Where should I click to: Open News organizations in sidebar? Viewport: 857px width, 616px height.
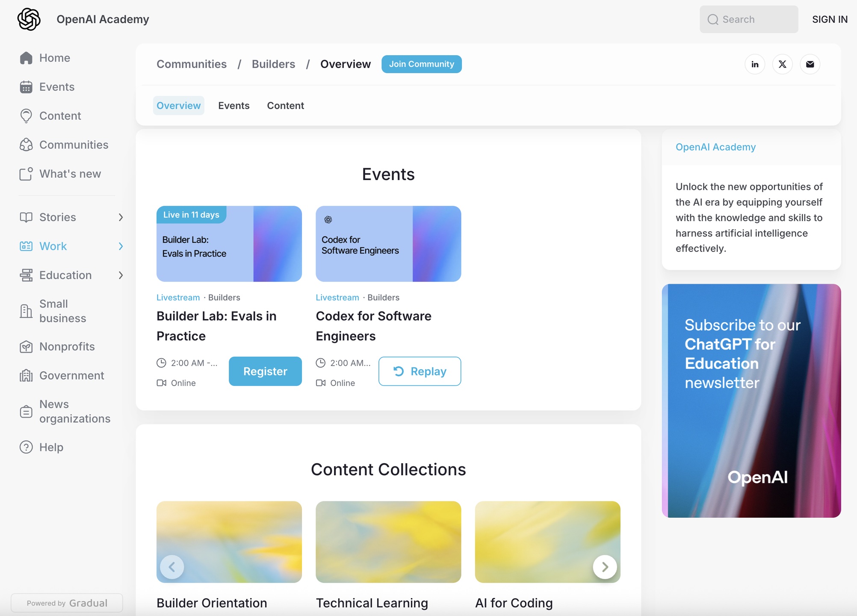[75, 412]
